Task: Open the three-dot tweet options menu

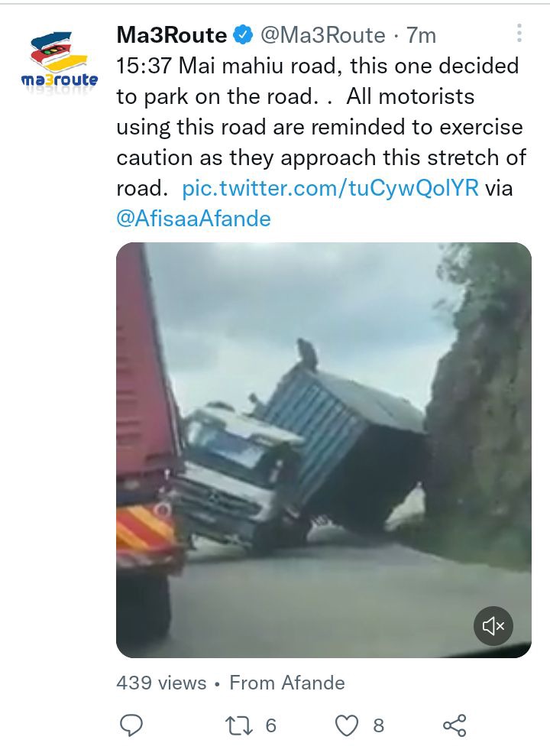Action: (x=519, y=33)
